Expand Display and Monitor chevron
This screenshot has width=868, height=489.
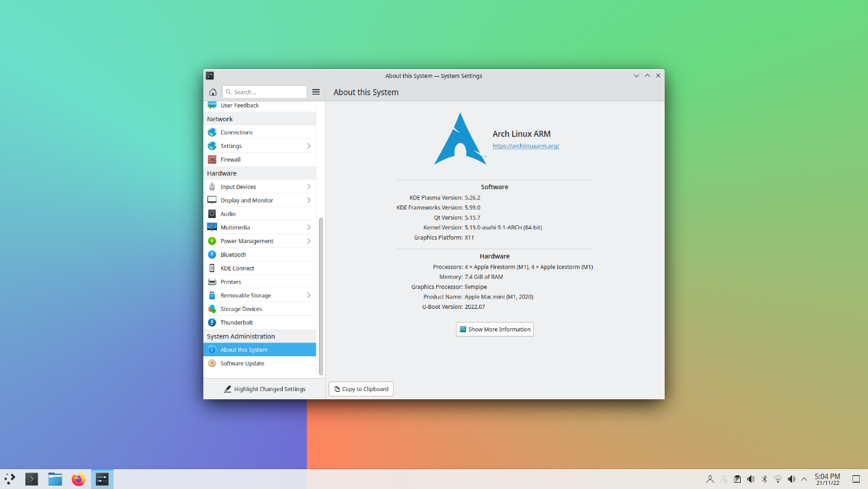coord(309,201)
